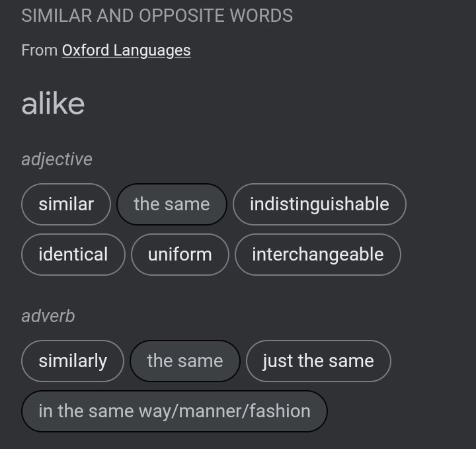476x449 pixels.
Task: Select the 'similarly' adverb chip
Action: 73,361
